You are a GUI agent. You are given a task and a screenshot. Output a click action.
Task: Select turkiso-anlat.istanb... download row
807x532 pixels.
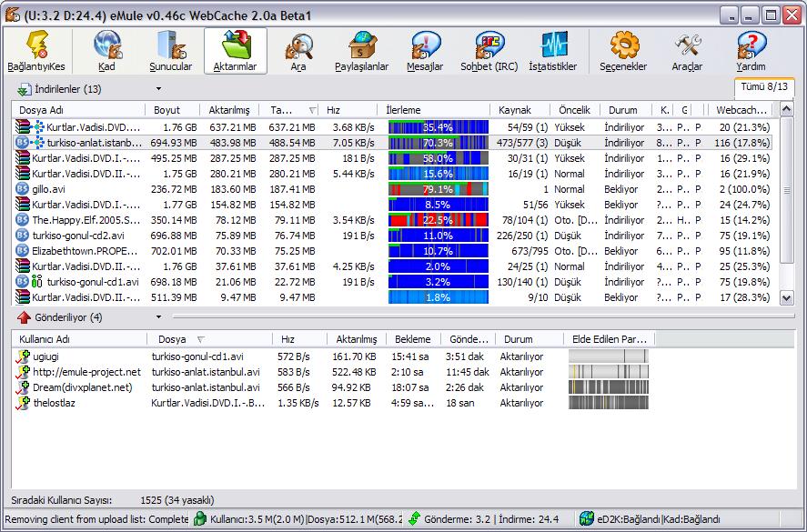coord(392,143)
